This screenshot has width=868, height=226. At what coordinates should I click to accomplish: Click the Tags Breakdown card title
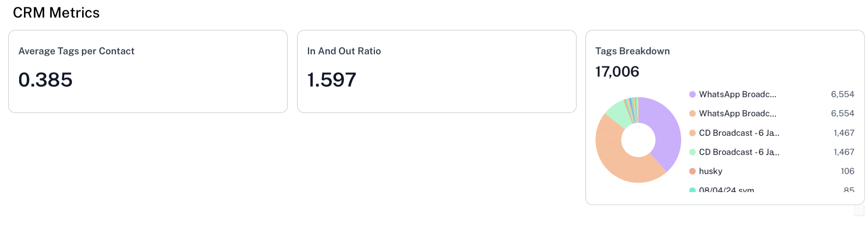[x=632, y=51]
